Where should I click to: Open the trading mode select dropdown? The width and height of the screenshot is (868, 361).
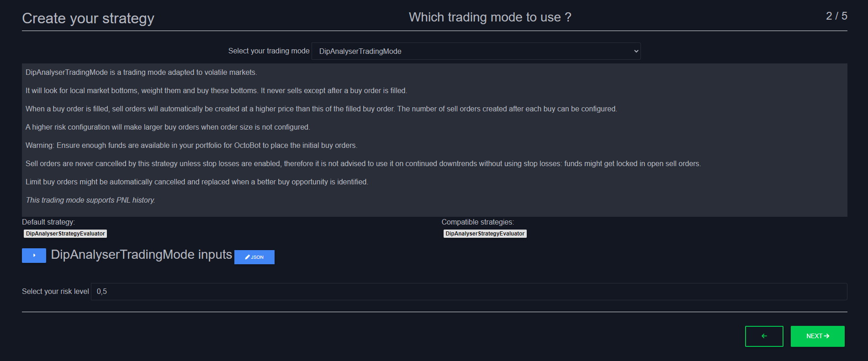tap(476, 51)
